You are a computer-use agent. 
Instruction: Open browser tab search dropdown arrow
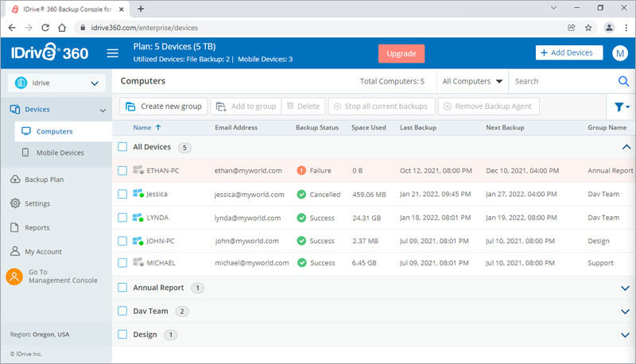(x=553, y=8)
